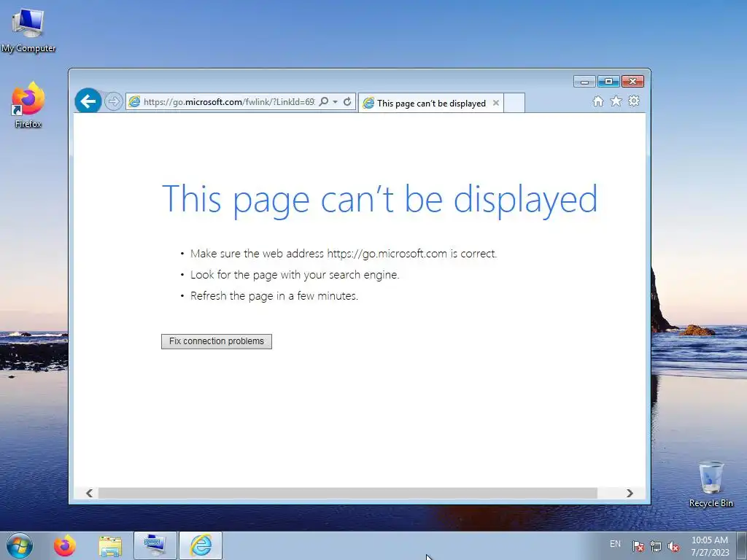Click the horizontal scrollbar left arrow

pos(89,494)
